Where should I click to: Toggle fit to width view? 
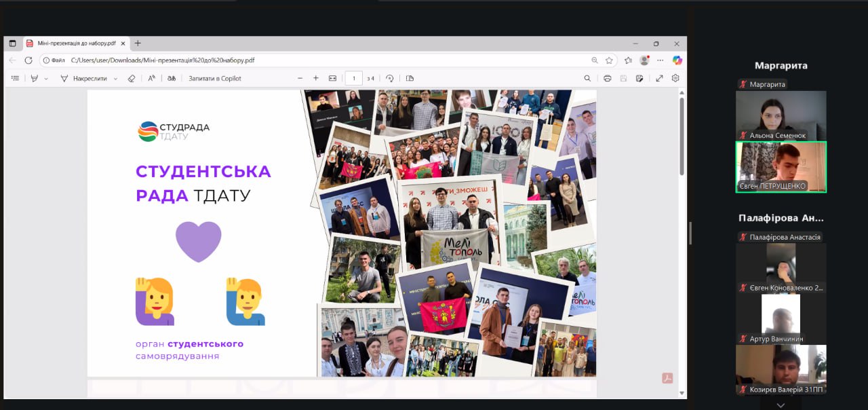(x=332, y=79)
